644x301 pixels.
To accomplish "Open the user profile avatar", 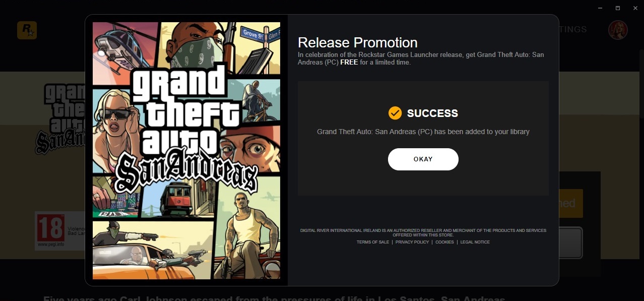I will (618, 30).
